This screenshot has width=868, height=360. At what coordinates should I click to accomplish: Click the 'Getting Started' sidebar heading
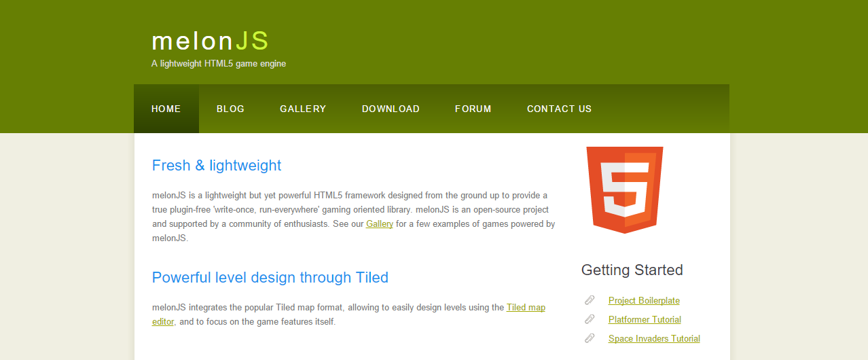(632, 270)
